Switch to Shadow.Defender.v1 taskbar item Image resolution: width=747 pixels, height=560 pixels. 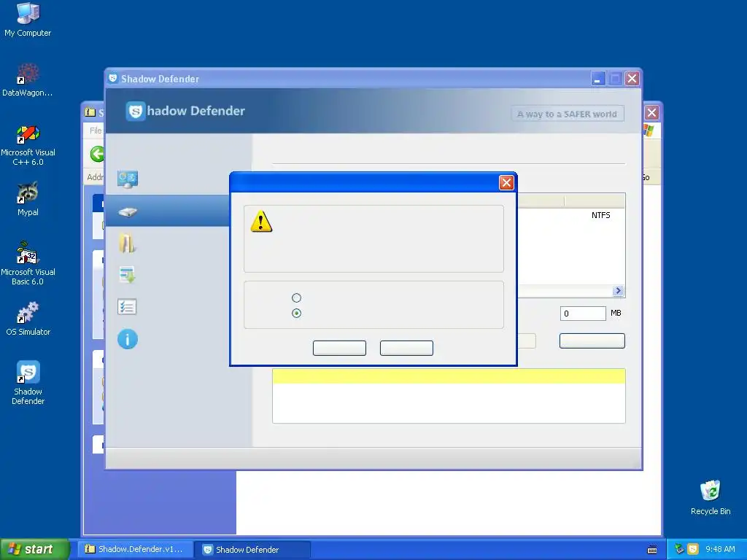point(136,549)
